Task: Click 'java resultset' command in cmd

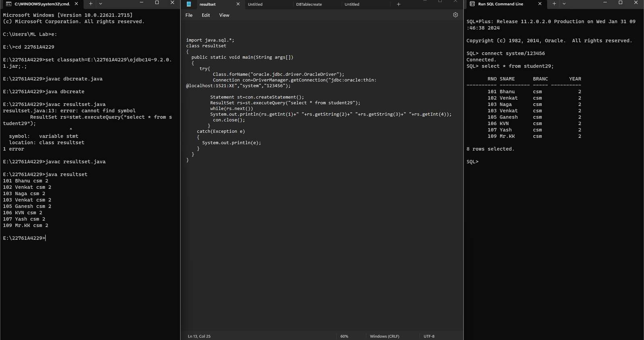Action: [66, 175]
